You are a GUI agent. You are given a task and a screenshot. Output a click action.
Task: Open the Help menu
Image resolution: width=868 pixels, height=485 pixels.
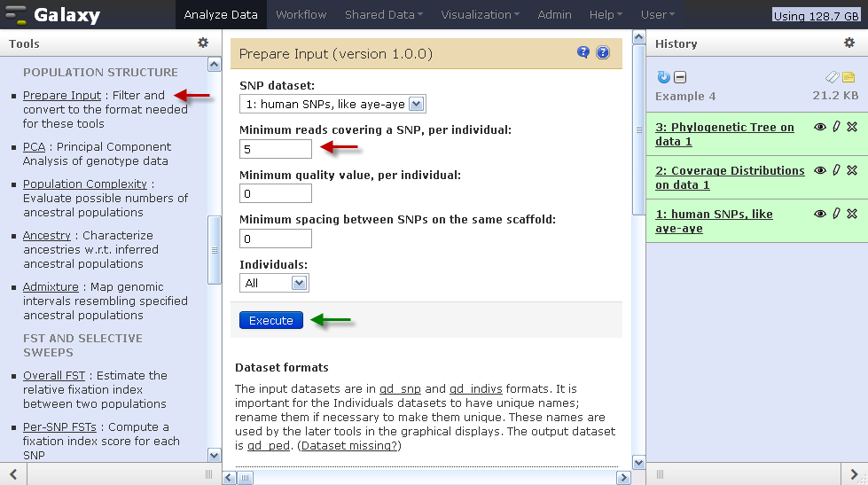coord(606,15)
